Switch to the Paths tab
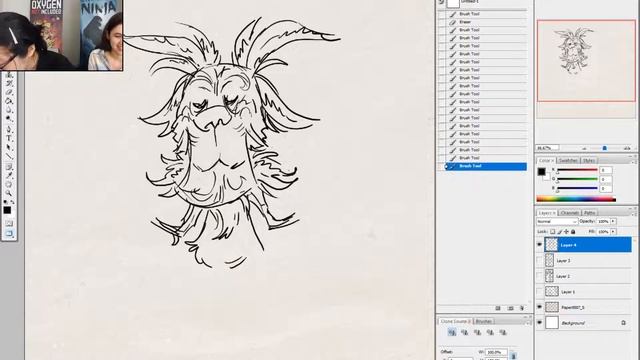Image resolution: width=640 pixels, height=360 pixels. pos(589,213)
